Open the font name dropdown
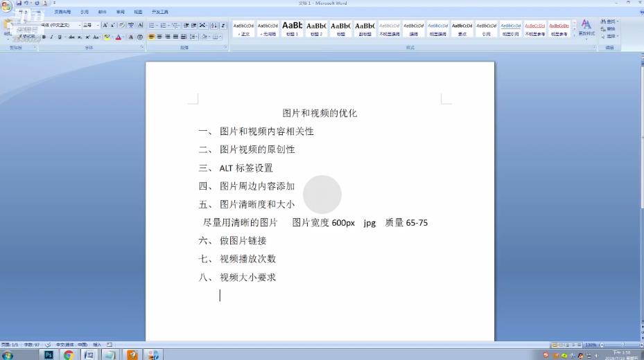This screenshot has width=644, height=360. 79,26
